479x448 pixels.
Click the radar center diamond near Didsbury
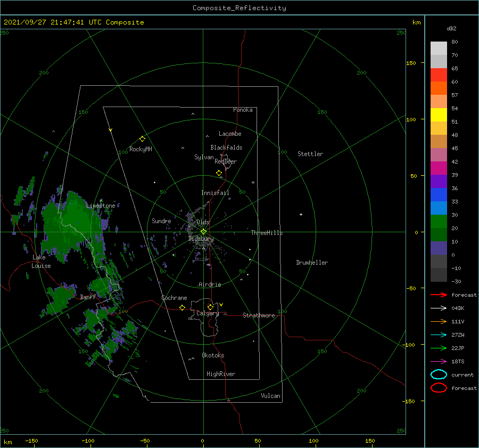pos(203,232)
